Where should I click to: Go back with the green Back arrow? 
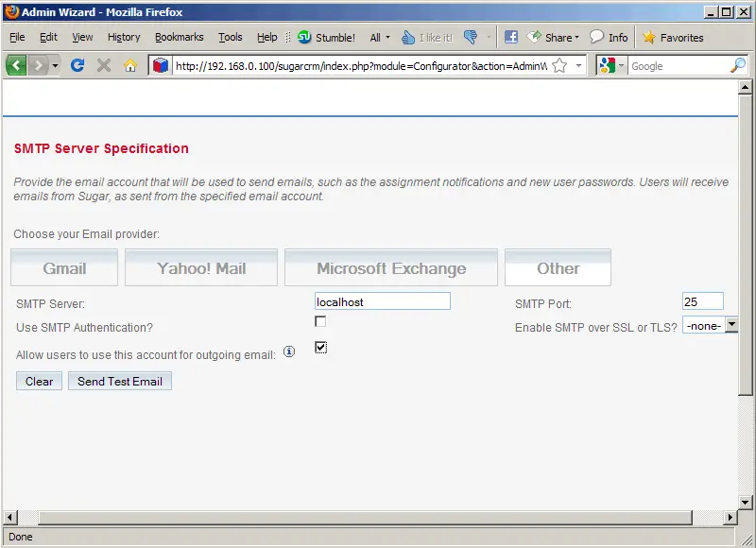[16, 65]
